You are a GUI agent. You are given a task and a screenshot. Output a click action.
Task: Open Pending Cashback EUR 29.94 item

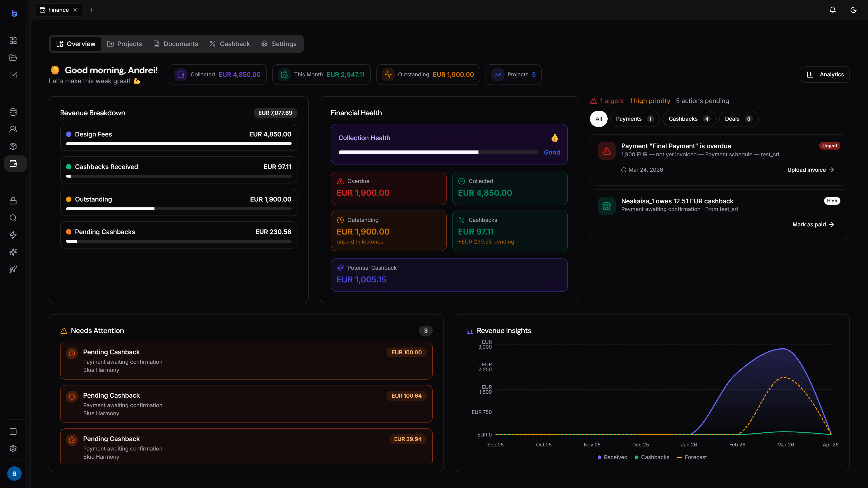(246, 447)
